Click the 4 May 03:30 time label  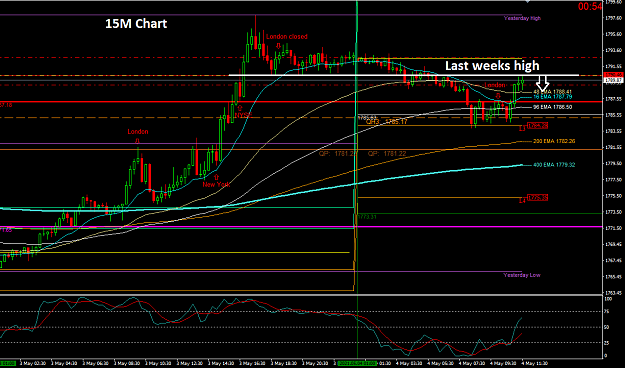[409, 364]
